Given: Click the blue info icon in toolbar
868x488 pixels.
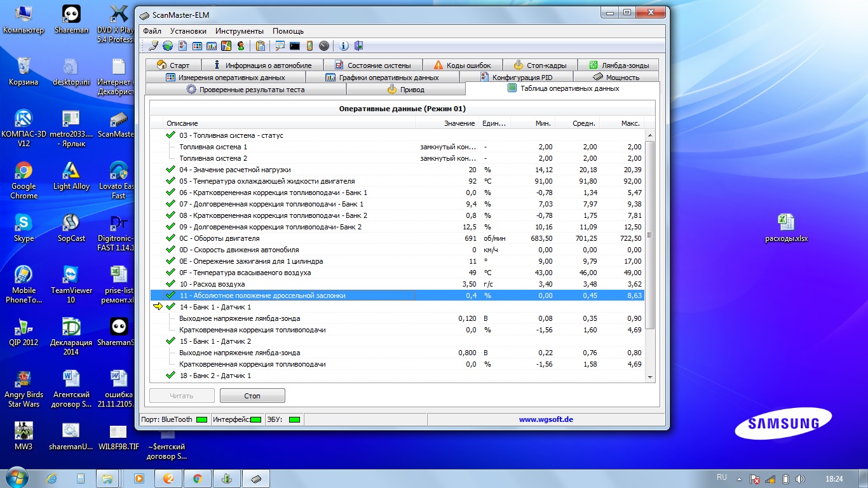Looking at the screenshot, I should coord(344,46).
